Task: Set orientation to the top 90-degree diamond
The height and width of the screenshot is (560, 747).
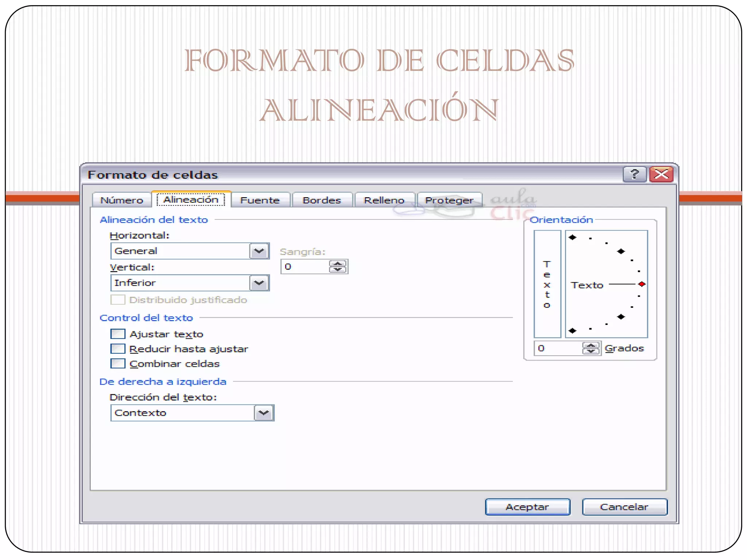Action: click(x=573, y=237)
